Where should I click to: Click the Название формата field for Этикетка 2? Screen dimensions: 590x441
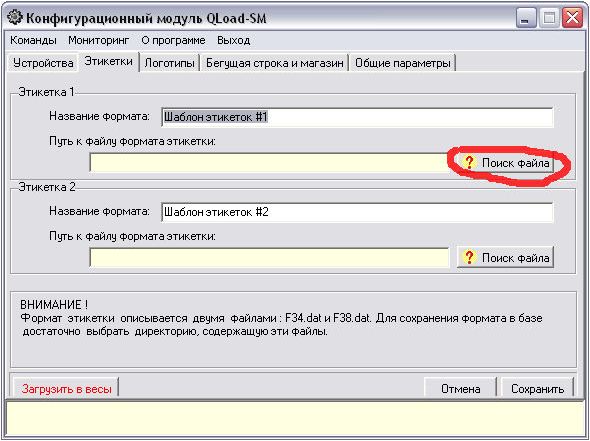tap(357, 212)
